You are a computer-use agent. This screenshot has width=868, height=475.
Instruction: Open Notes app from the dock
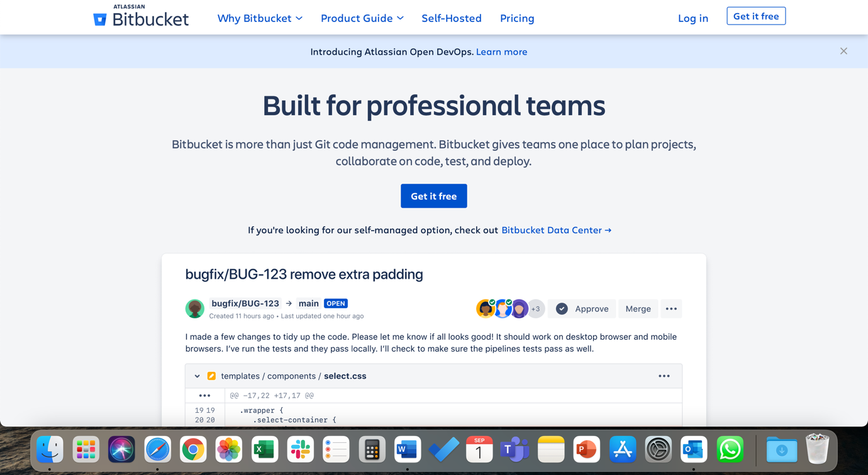click(x=551, y=449)
